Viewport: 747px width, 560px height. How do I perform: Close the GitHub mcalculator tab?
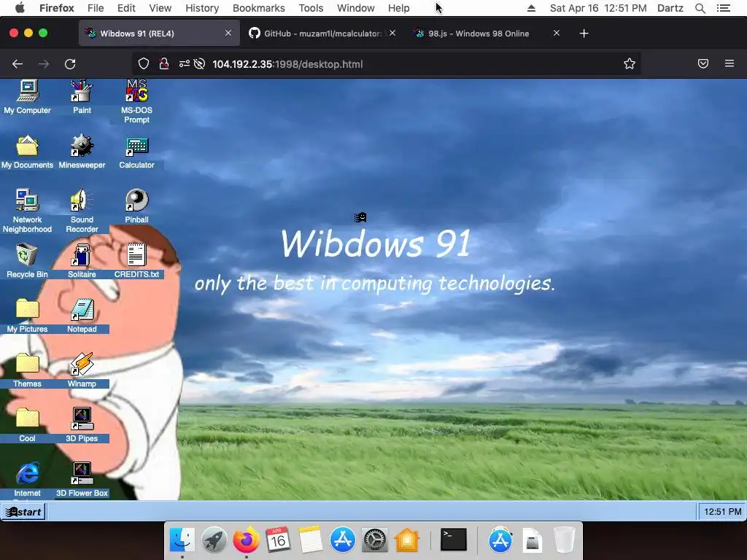(x=392, y=33)
